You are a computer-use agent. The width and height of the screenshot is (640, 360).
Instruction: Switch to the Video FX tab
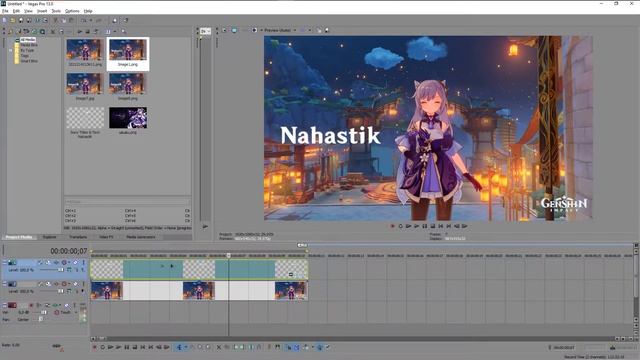coord(106,237)
